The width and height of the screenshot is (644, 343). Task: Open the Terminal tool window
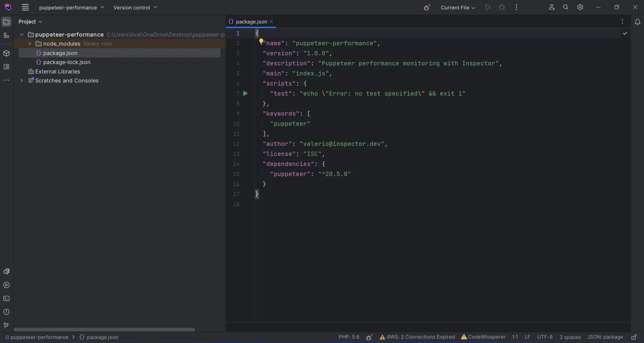tap(6, 299)
